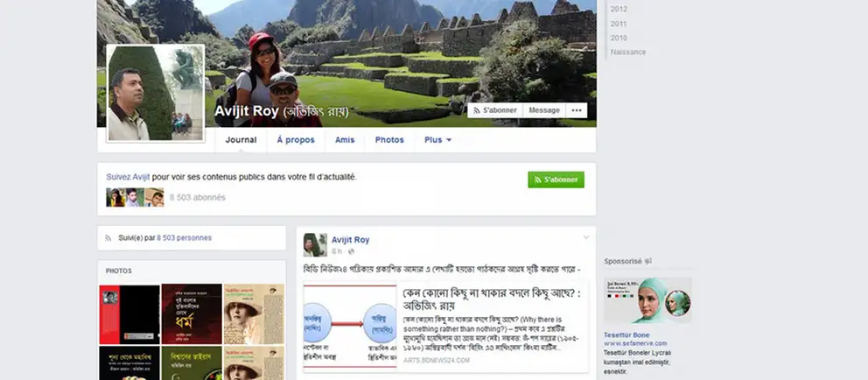Click Avijit Roy's avatar in the post

click(x=315, y=245)
